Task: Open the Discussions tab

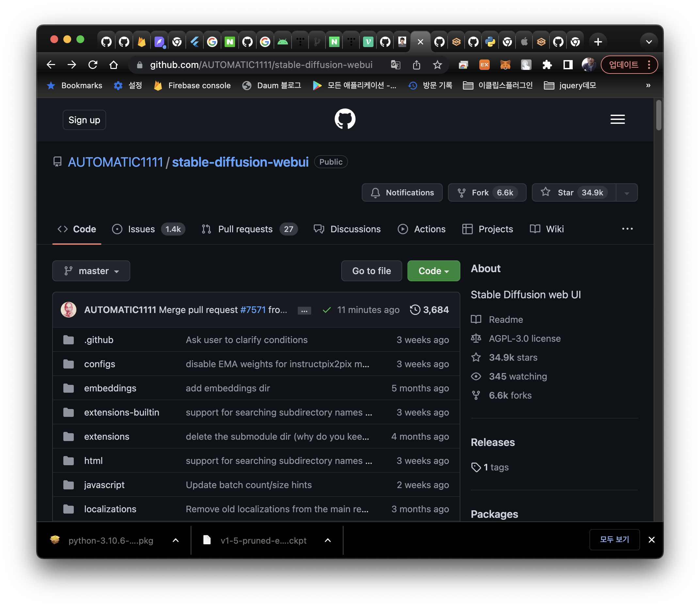Action: [x=347, y=229]
